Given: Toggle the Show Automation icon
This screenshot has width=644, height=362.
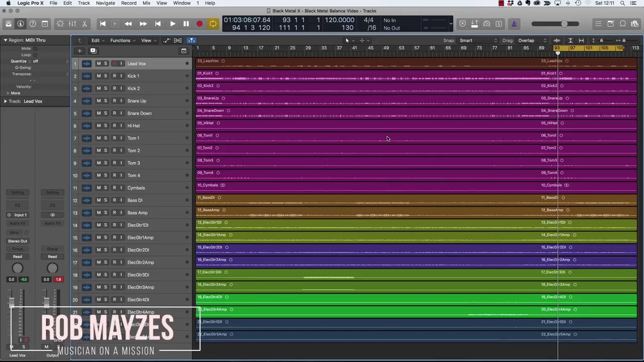Looking at the screenshot, I should point(167,40).
